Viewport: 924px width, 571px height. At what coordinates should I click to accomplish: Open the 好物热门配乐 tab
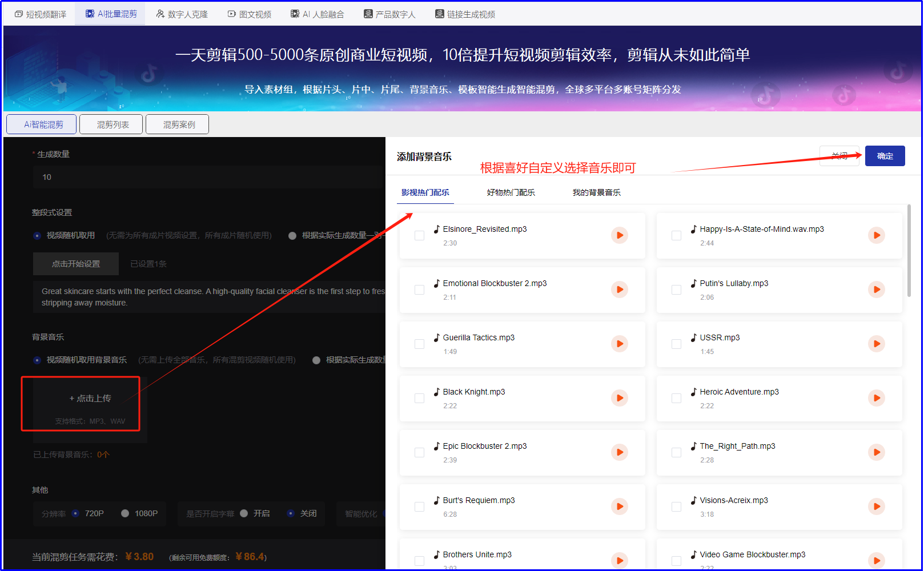point(510,192)
